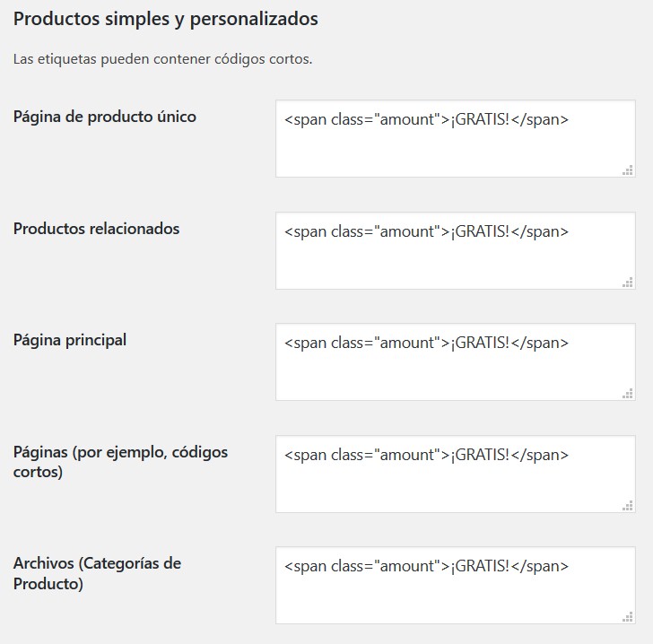This screenshot has height=644, width=653.
Task: Click resize handle of Página principal textarea
Action: (628, 393)
